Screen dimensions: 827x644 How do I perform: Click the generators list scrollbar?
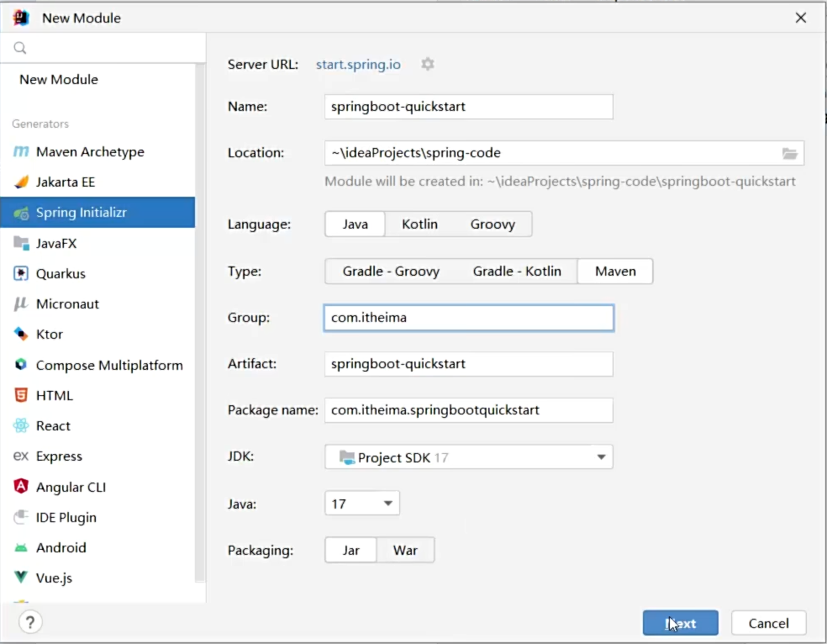pyautogui.click(x=200, y=322)
